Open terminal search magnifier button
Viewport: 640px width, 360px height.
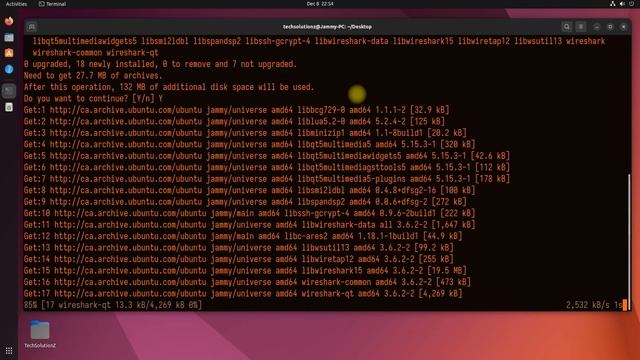567,27
